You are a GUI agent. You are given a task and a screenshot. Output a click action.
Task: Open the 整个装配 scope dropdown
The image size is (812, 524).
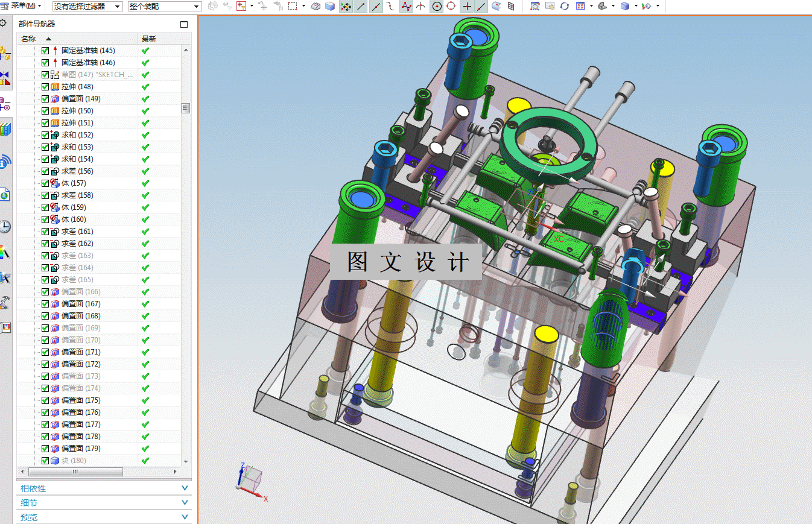165,6
